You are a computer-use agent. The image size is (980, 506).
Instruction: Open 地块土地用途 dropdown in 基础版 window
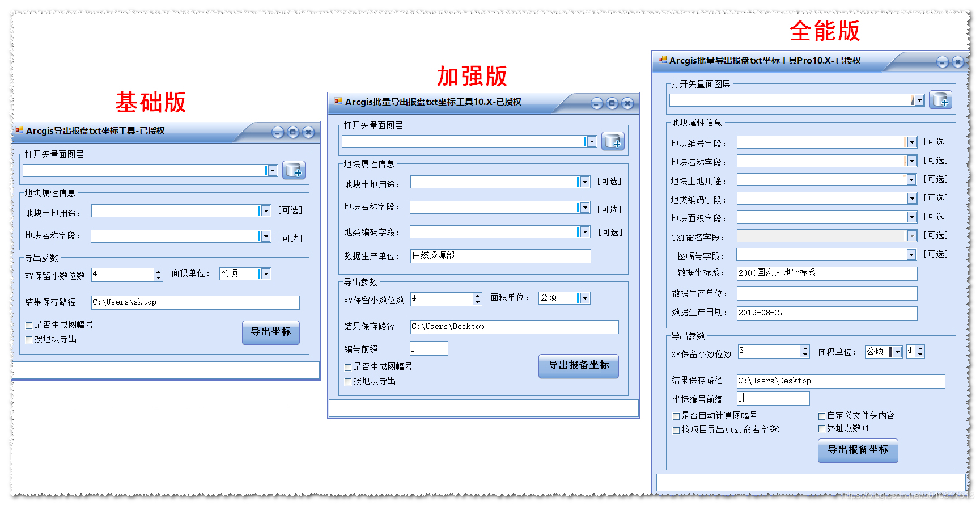265,211
